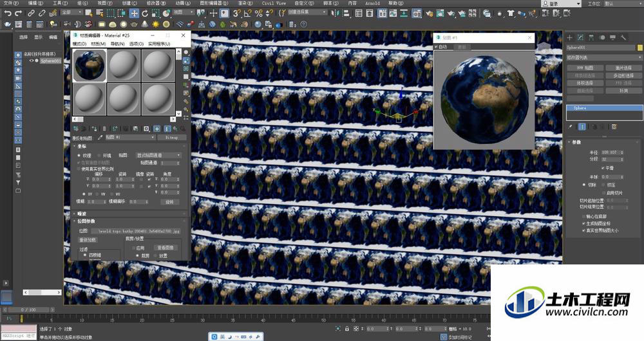644x341 pixels.
Task: Open the 工作区 workspace dropdown
Action: point(623,3)
